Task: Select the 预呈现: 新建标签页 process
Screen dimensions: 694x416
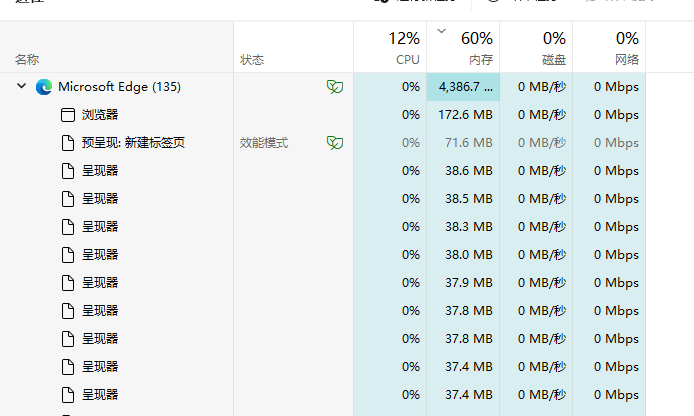Action: [323, 143]
